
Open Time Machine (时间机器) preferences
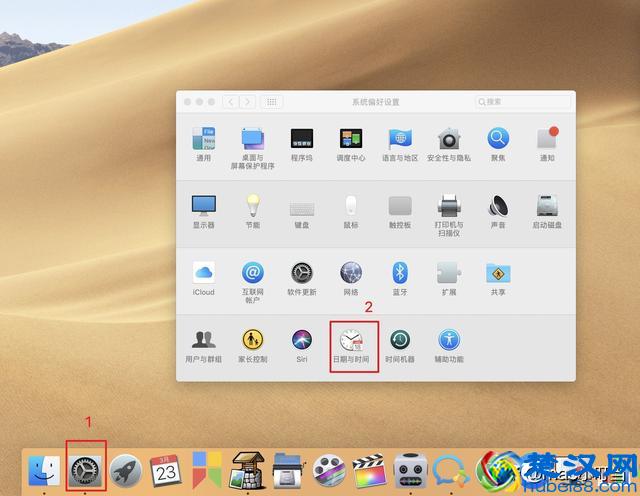(400, 346)
